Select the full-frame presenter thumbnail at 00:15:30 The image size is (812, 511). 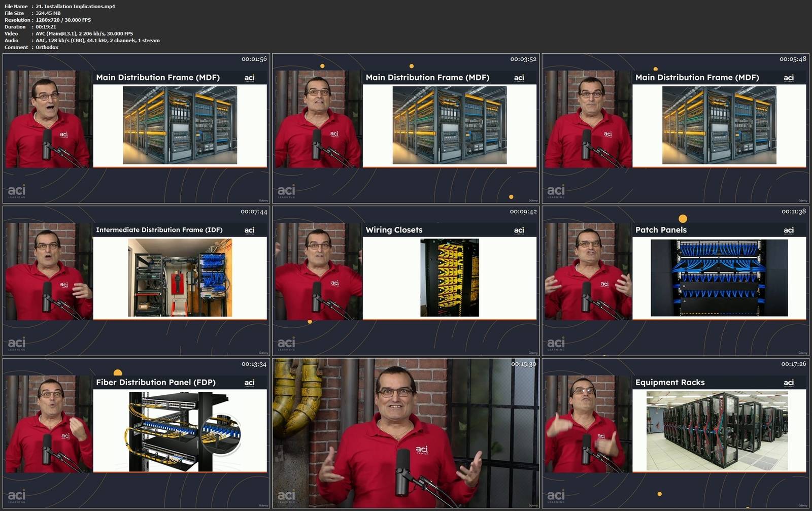[x=405, y=433]
